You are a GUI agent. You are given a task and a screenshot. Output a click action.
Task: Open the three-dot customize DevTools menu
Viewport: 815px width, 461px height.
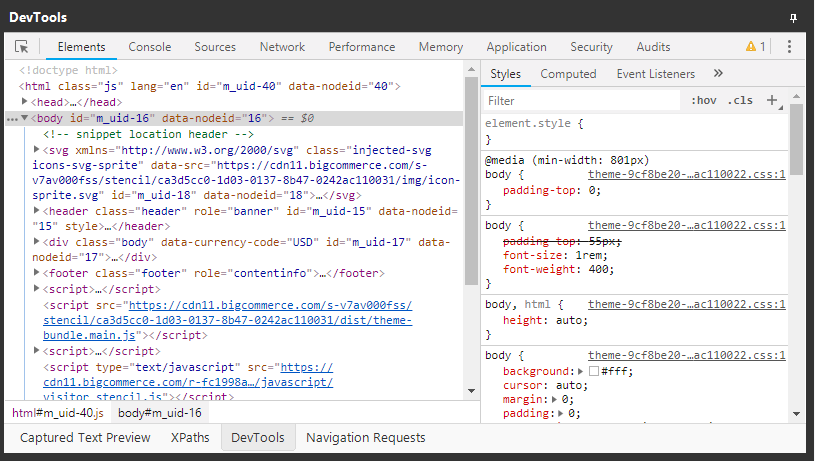coord(789,47)
